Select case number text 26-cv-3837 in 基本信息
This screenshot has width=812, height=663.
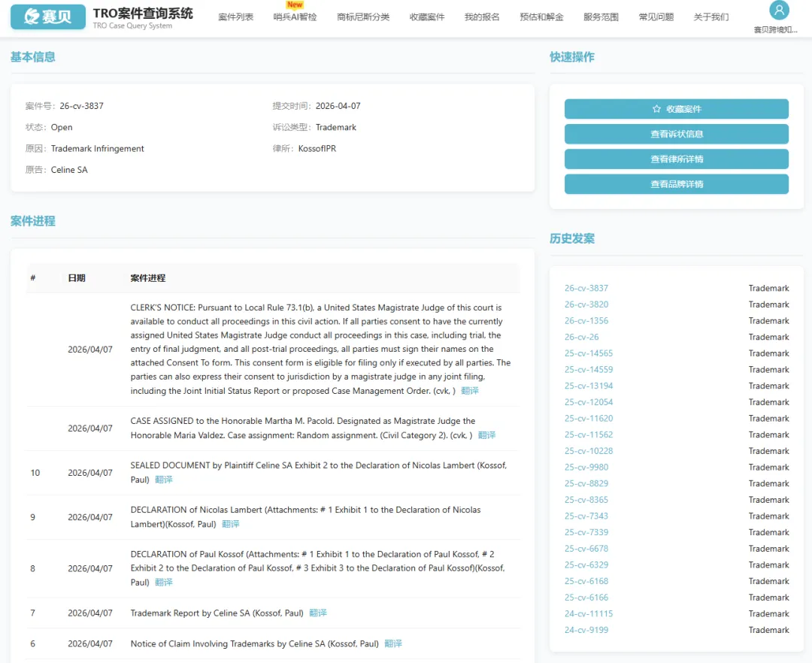[x=81, y=106]
